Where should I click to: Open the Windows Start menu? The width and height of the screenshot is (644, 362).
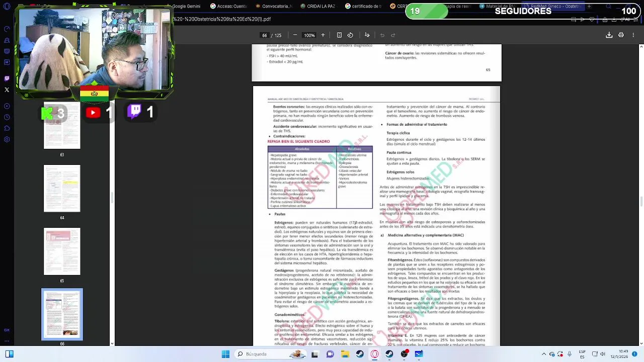(x=225, y=354)
